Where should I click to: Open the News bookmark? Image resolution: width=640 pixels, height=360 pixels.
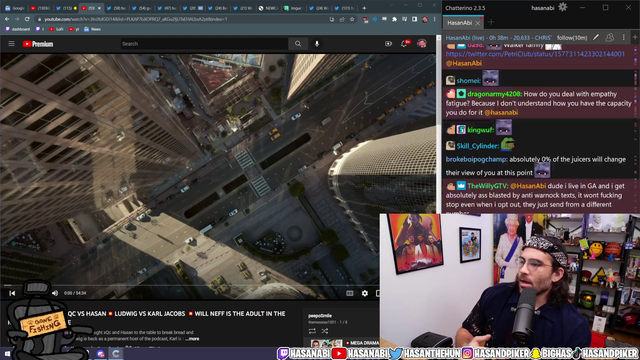point(93,29)
